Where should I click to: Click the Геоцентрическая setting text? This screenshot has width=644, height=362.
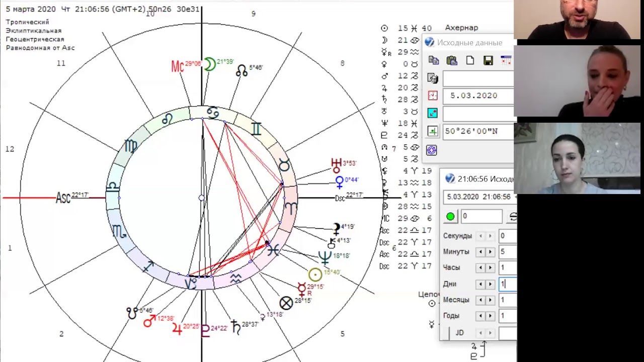pyautogui.click(x=35, y=39)
